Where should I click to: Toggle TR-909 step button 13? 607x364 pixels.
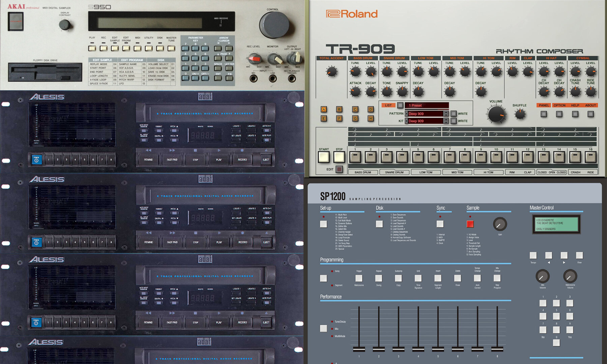pyautogui.click(x=544, y=157)
